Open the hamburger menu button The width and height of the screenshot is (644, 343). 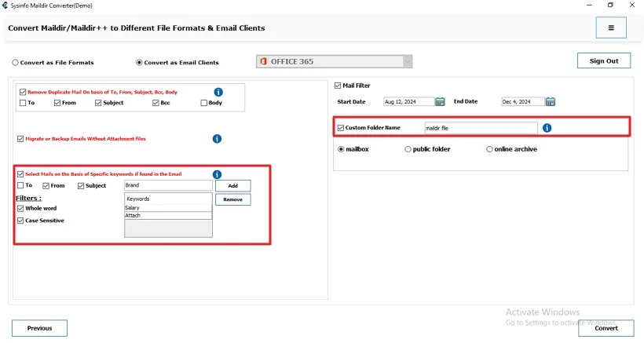coord(611,27)
